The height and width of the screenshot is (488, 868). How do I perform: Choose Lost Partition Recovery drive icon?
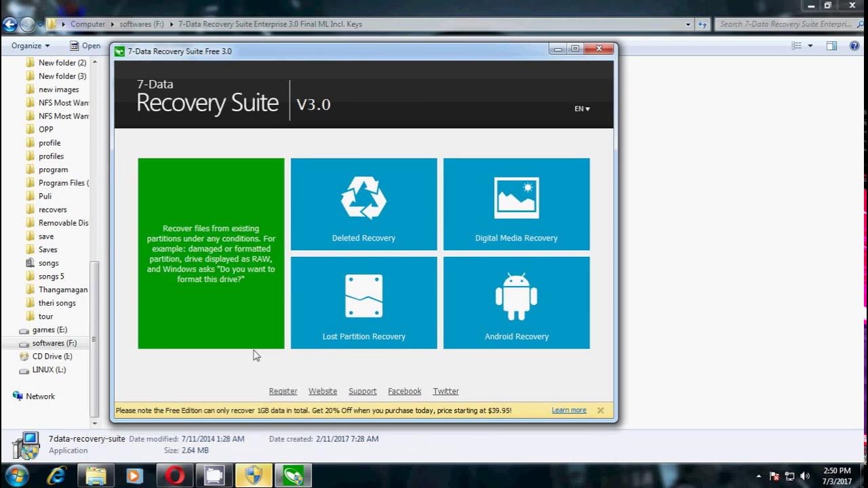[363, 296]
